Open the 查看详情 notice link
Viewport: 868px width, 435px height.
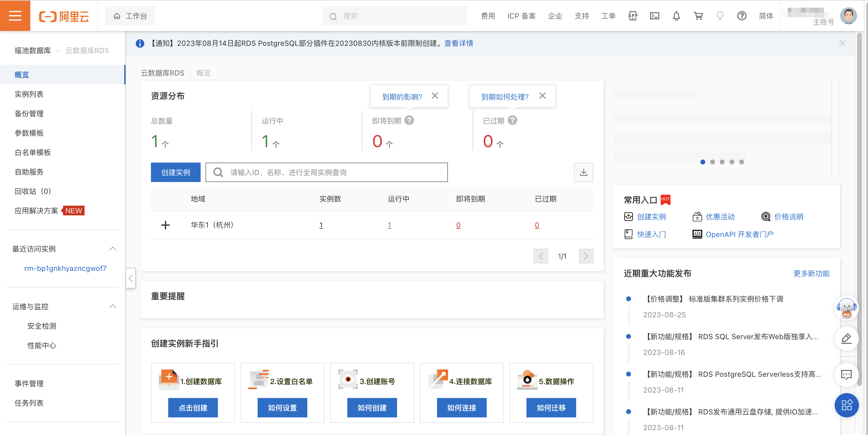click(x=458, y=43)
